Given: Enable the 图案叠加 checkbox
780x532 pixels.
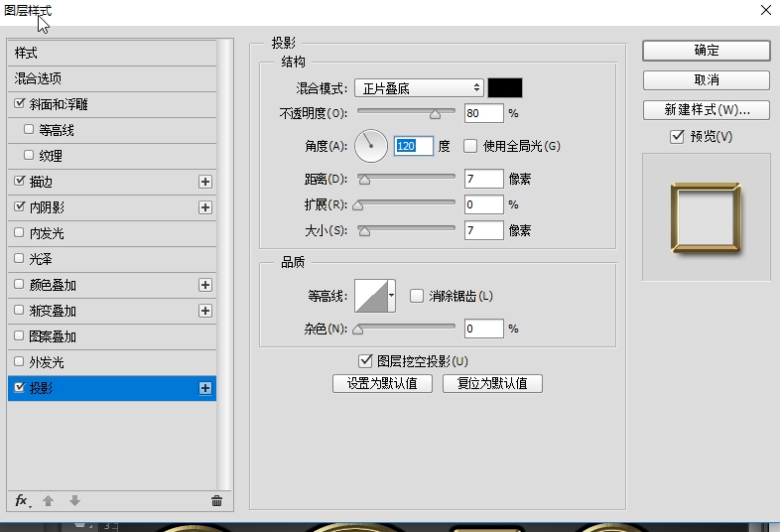Looking at the screenshot, I should pyautogui.click(x=19, y=335).
